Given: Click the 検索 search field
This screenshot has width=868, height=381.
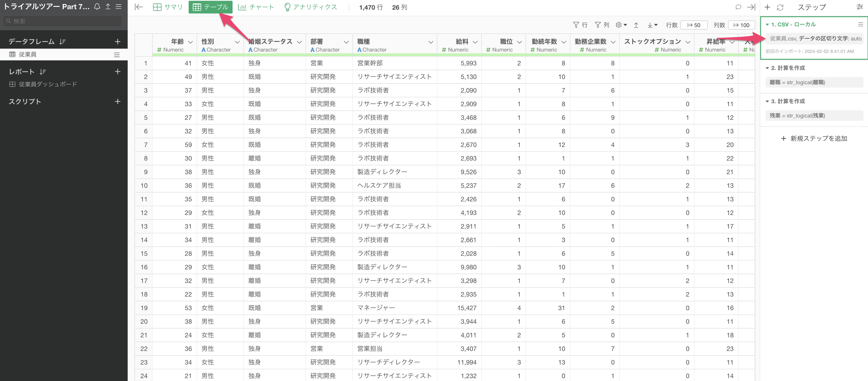Looking at the screenshot, I should 63,21.
